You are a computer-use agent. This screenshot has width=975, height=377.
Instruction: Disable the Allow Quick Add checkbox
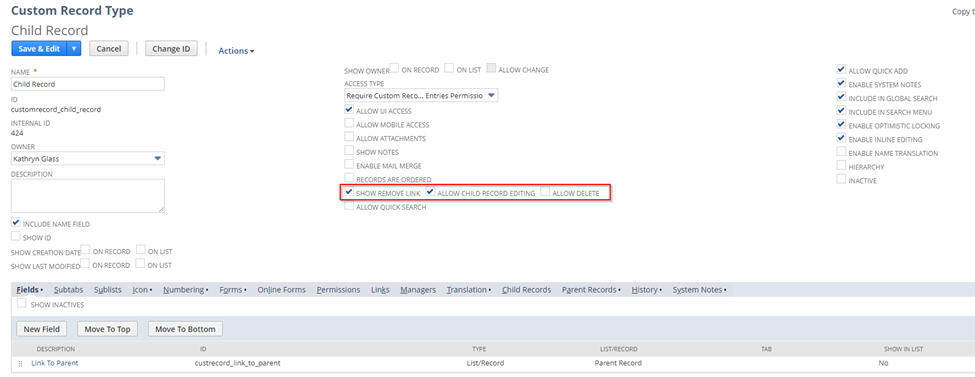841,70
